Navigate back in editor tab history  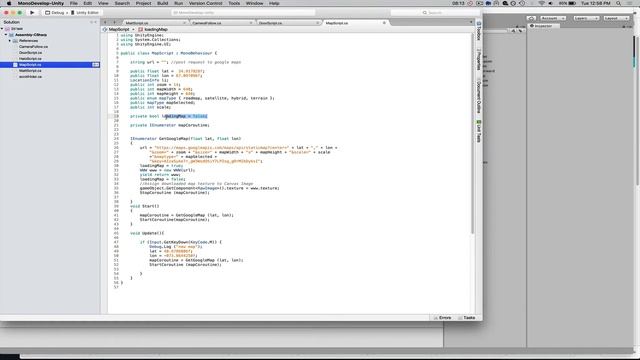coord(105,23)
